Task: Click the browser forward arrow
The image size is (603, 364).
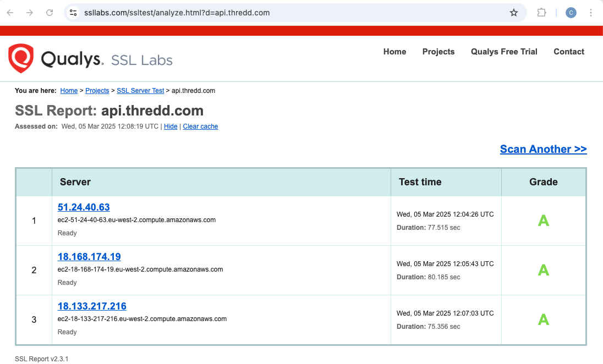Action: [30, 13]
